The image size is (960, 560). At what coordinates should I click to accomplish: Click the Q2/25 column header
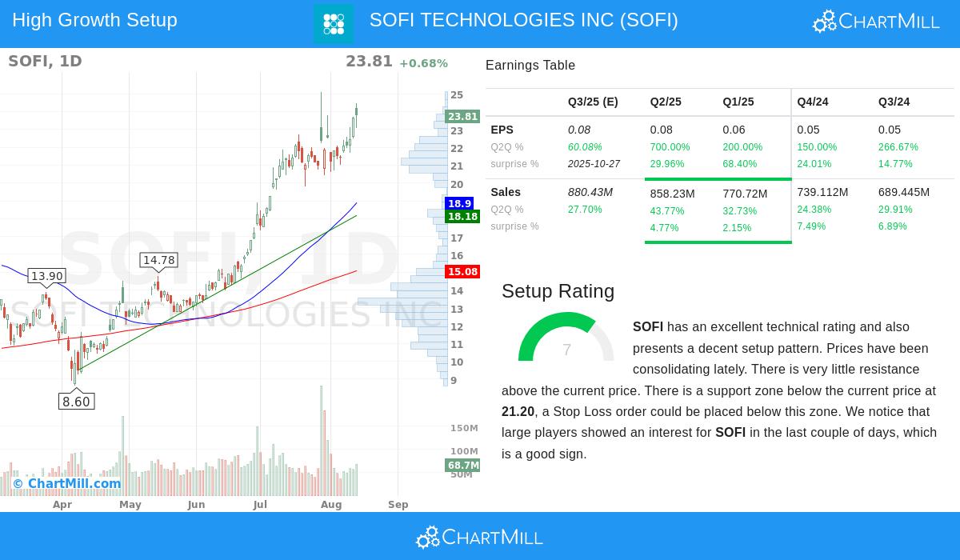coord(666,102)
